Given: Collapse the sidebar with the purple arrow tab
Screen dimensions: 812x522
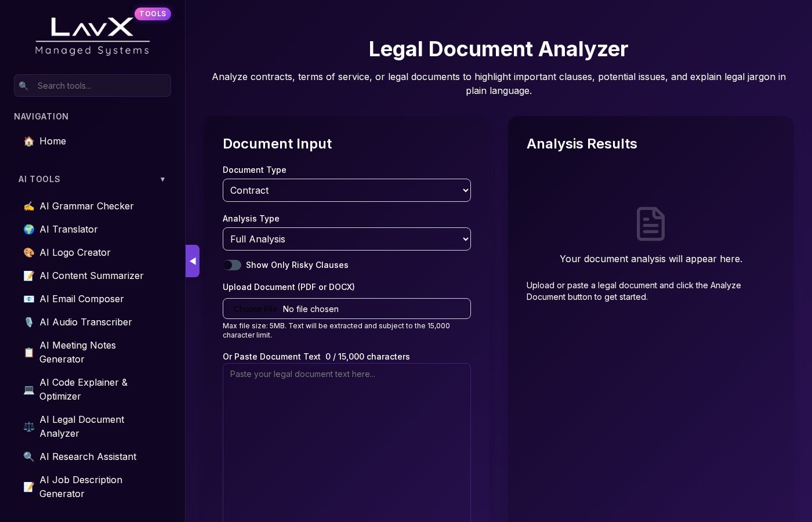Looking at the screenshot, I should click(193, 261).
